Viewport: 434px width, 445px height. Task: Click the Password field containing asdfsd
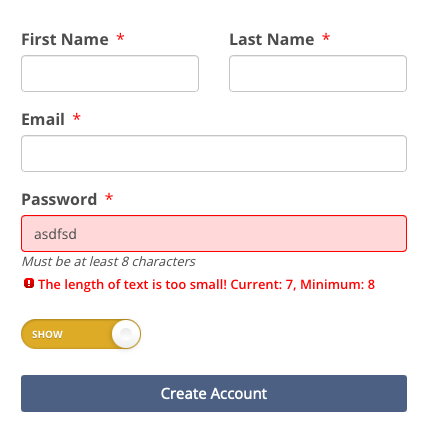click(214, 233)
